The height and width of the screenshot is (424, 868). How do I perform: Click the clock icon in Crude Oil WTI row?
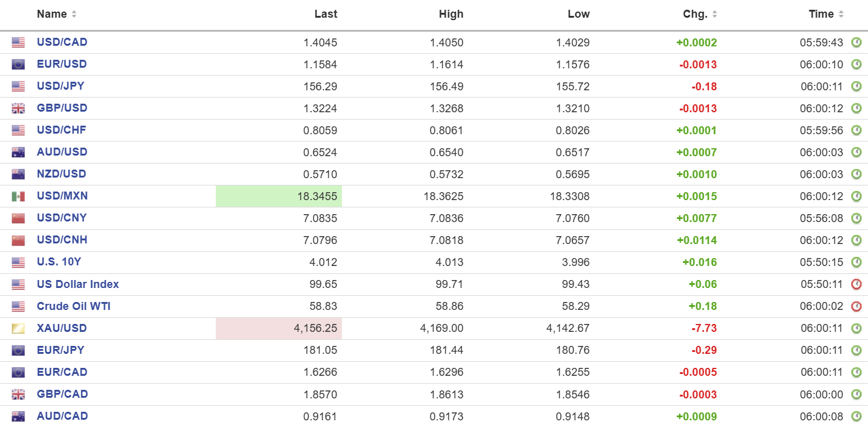856,306
